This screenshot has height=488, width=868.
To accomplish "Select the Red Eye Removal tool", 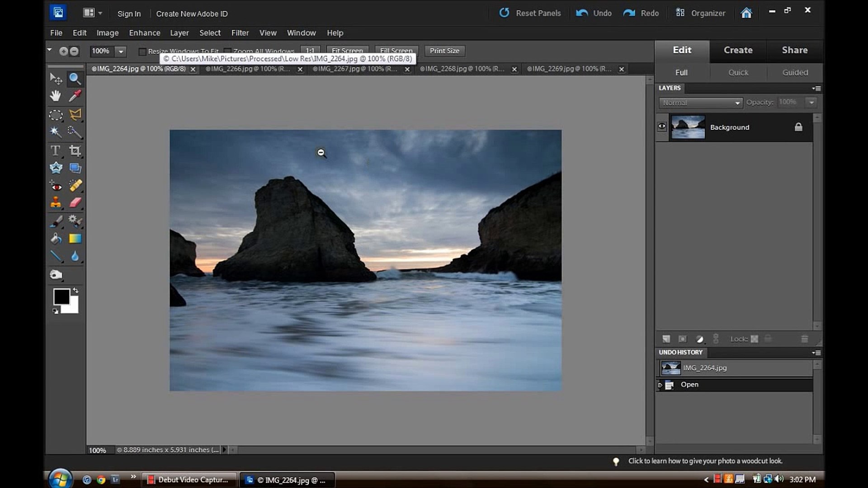I will (x=55, y=186).
